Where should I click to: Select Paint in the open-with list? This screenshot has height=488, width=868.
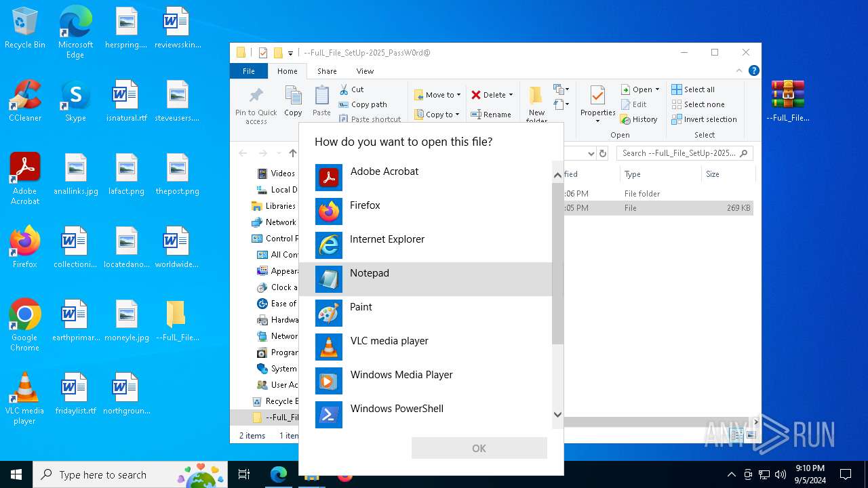[425, 313]
